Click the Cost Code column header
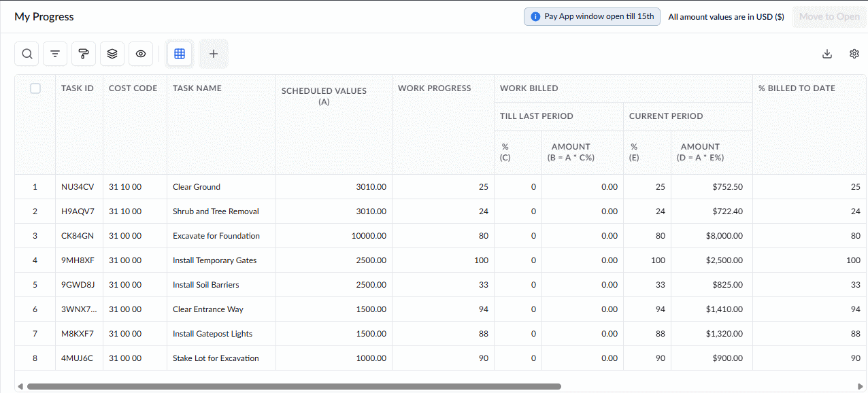This screenshot has width=868, height=393. 133,88
